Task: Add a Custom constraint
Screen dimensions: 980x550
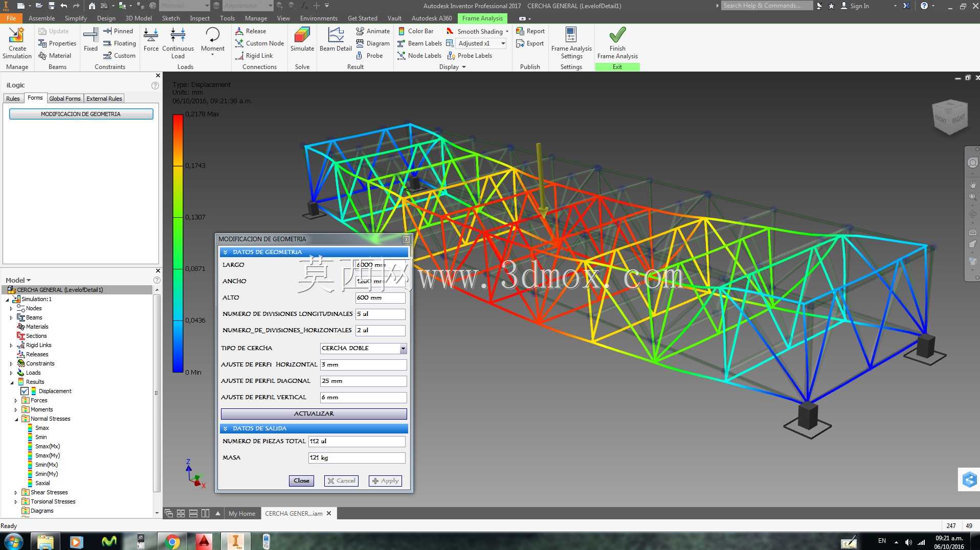Action: click(x=119, y=56)
